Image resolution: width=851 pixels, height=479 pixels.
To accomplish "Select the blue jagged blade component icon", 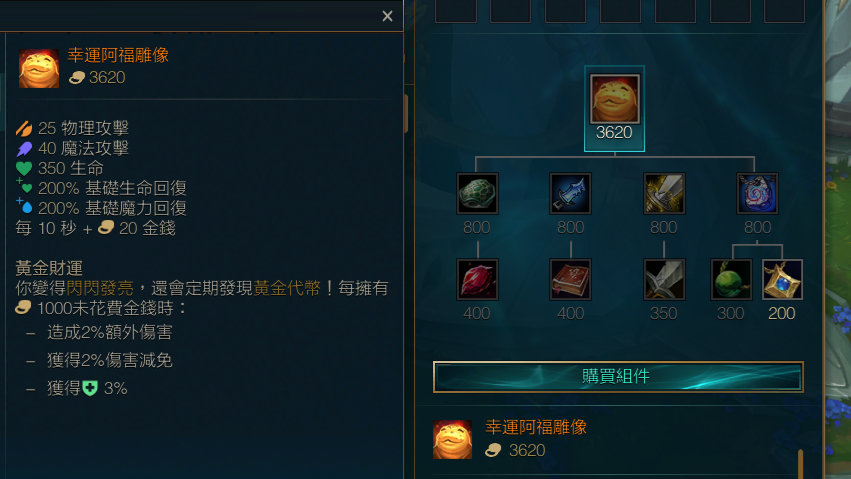I will click(x=570, y=194).
